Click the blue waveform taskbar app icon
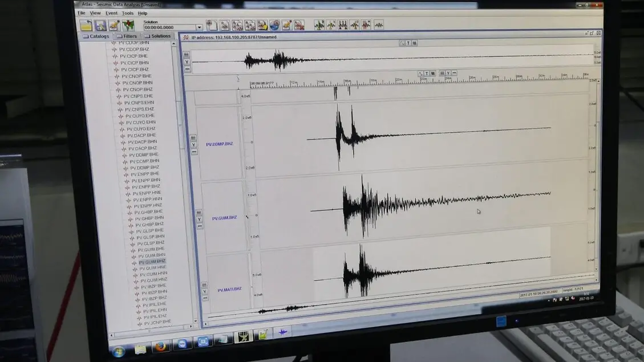Viewport: 644px width, 362px height. tap(282, 332)
